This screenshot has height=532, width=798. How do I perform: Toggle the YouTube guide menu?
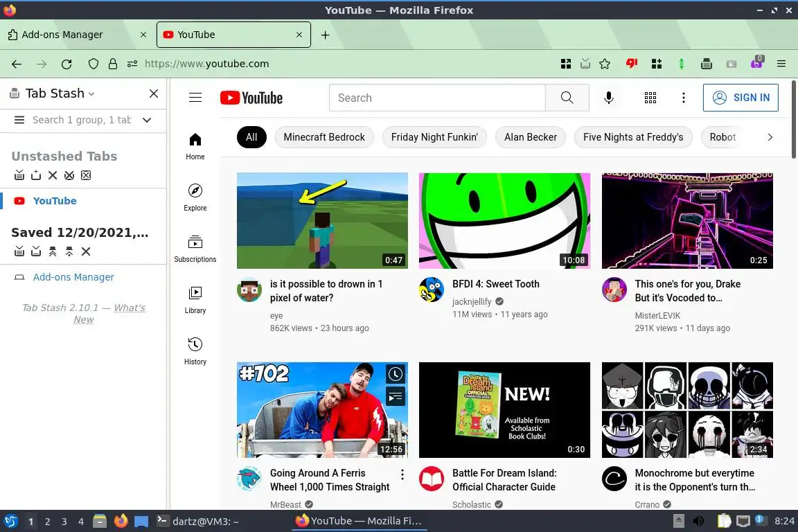[195, 98]
